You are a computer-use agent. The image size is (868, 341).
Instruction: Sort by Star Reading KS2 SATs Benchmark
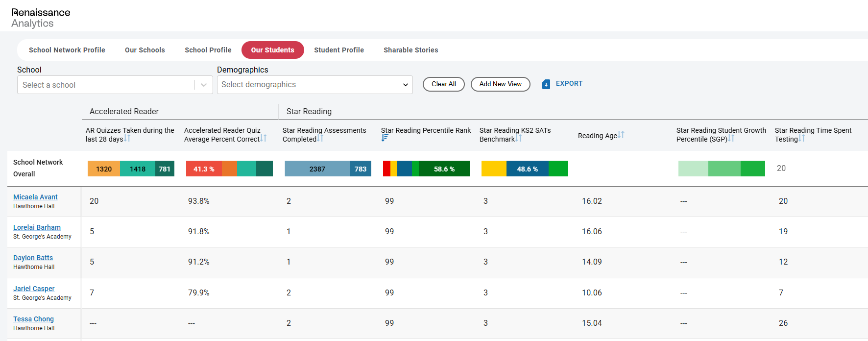click(x=519, y=139)
